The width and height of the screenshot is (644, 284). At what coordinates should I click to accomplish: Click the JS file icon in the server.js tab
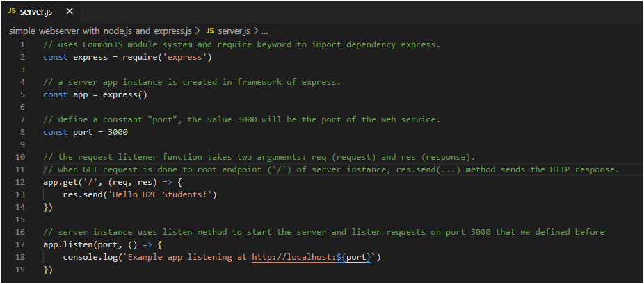(x=12, y=12)
